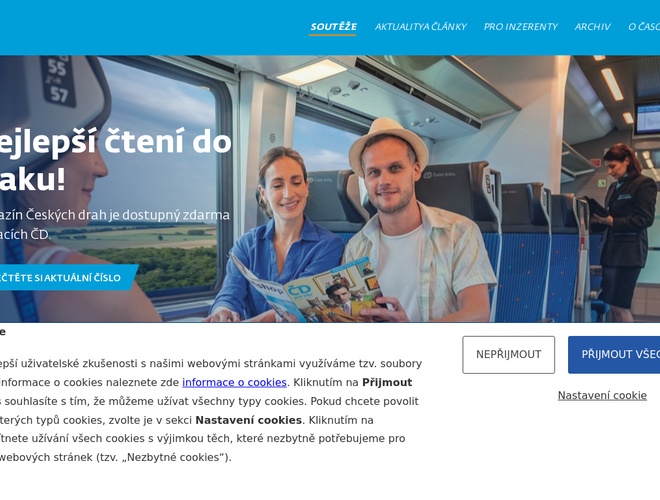Viewport: 660px width, 500px height.
Task: Click the man wearing the white hat
Action: point(415,221)
